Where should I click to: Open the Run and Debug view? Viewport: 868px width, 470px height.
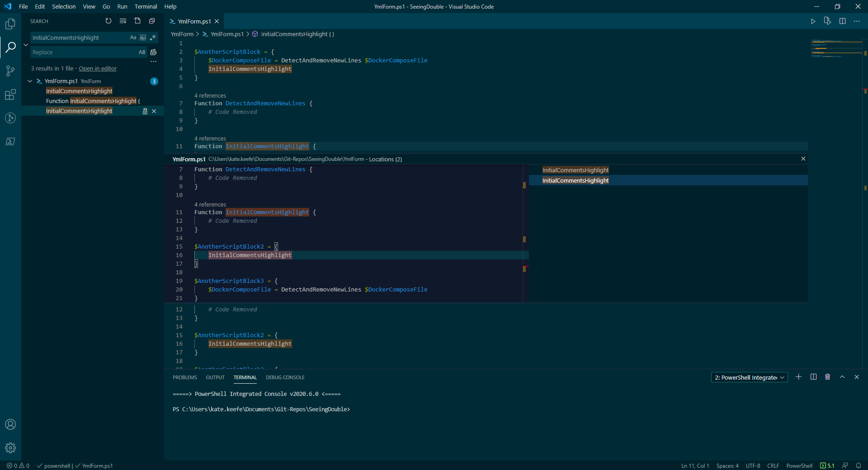[x=10, y=118]
